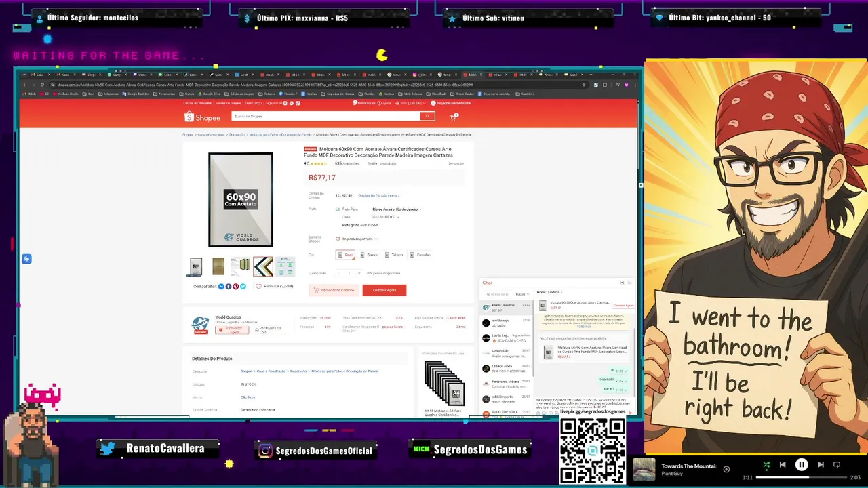Select the Tabaco color option
Image resolution: width=868 pixels, height=488 pixels.
(x=394, y=255)
